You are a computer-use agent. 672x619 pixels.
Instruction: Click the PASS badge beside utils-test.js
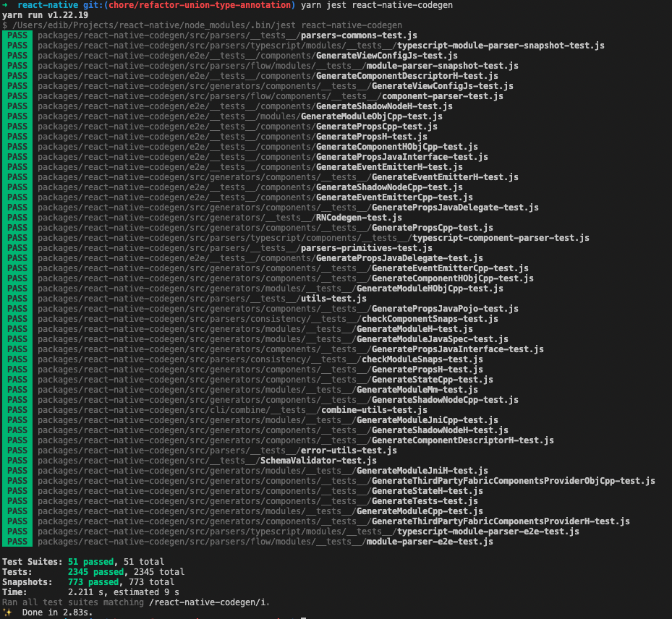click(17, 299)
